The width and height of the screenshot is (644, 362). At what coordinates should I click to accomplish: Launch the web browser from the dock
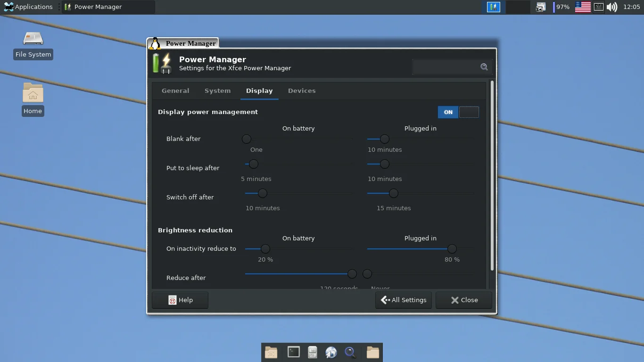pyautogui.click(x=331, y=352)
